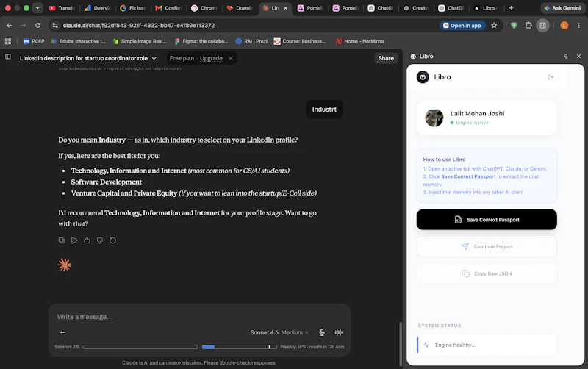Open Figma: the collabo... bookmark
This screenshot has height=369, width=588.
(x=201, y=41)
